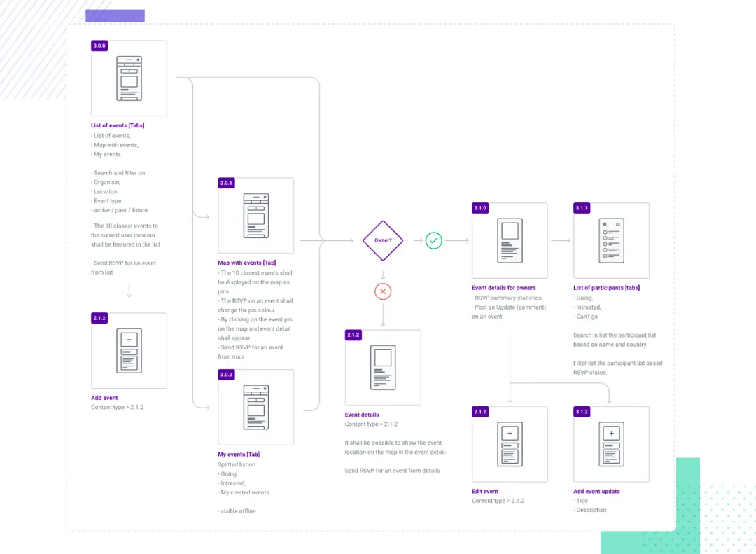This screenshot has width=756, height=554.
Task: Select the green checkmark circle icon
Action: pos(433,240)
